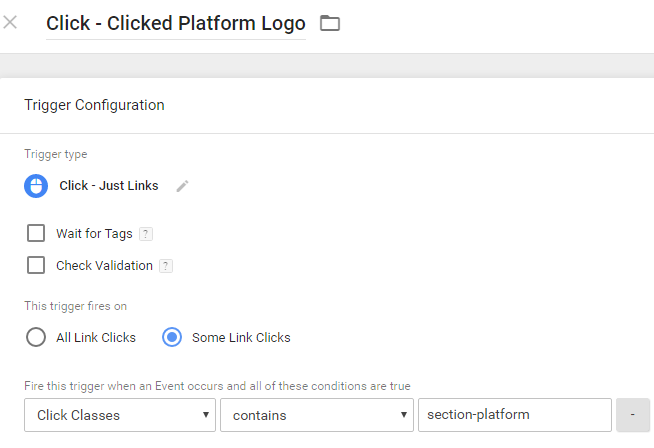This screenshot has width=654, height=448.
Task: Click the Trigger Configuration heading
Action: (x=94, y=105)
